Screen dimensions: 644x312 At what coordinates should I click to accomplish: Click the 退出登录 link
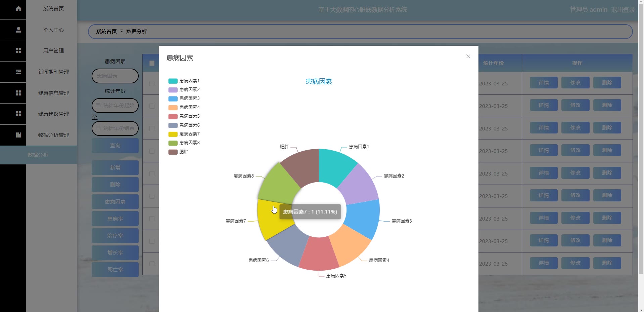[623, 10]
